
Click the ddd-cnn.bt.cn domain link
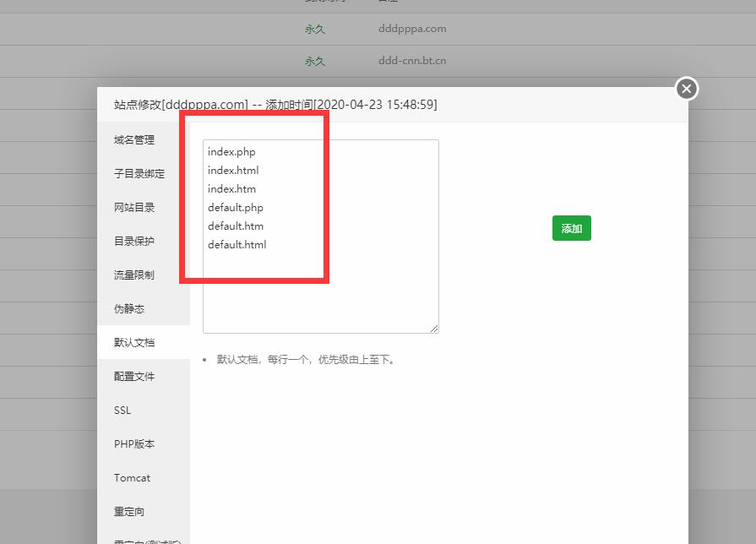pyautogui.click(x=411, y=60)
